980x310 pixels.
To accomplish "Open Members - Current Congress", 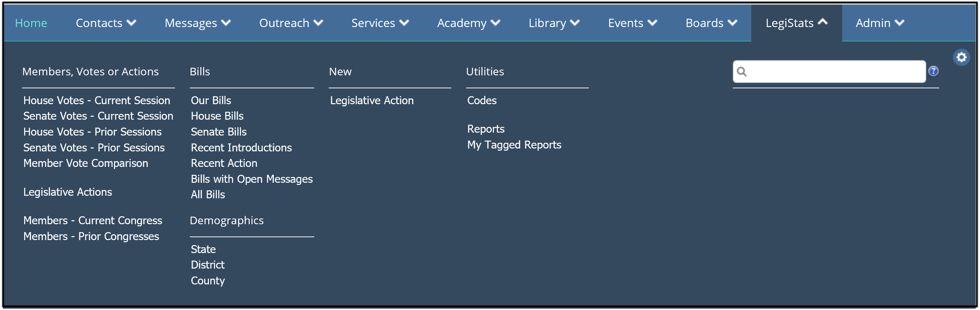I will click(x=92, y=220).
